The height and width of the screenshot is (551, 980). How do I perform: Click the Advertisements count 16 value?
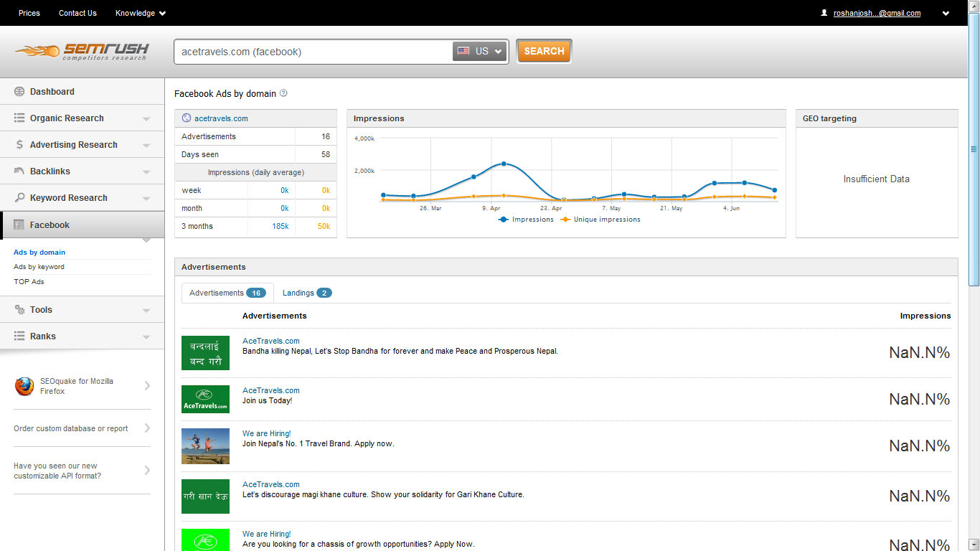coord(326,136)
